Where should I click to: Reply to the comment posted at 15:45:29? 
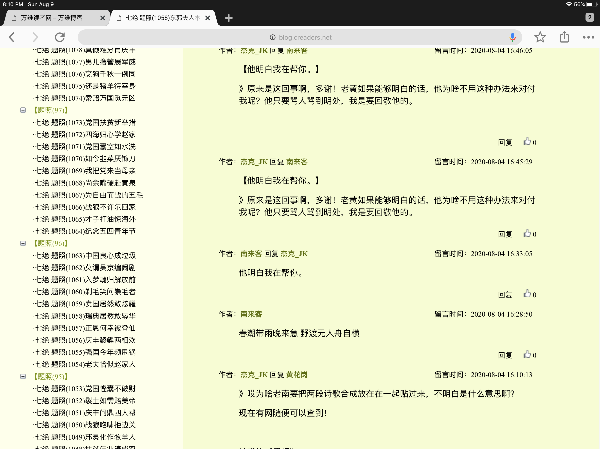[x=505, y=234]
